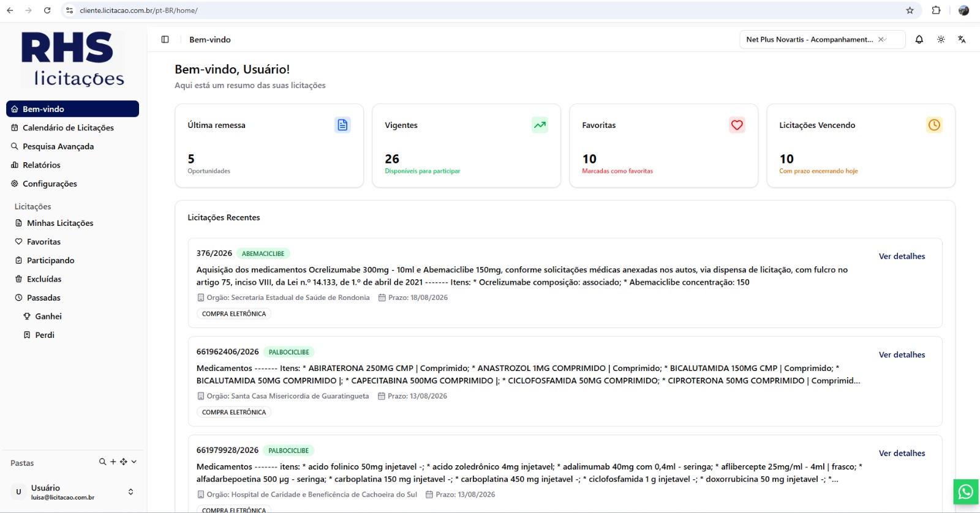Click the heart icon on the Favoritas card
The image size is (980, 513).
[x=737, y=125]
